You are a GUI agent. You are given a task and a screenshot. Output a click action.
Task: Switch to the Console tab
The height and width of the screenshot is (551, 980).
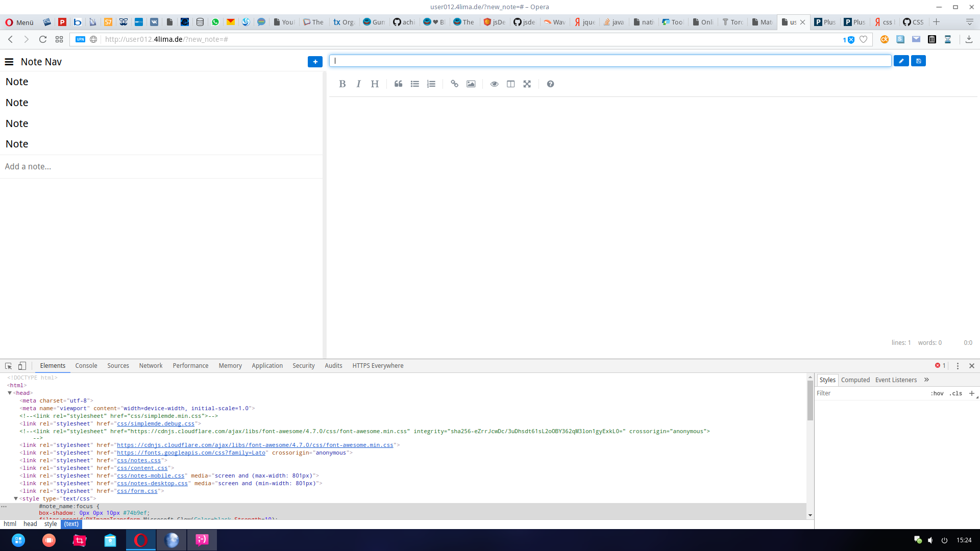pyautogui.click(x=86, y=366)
